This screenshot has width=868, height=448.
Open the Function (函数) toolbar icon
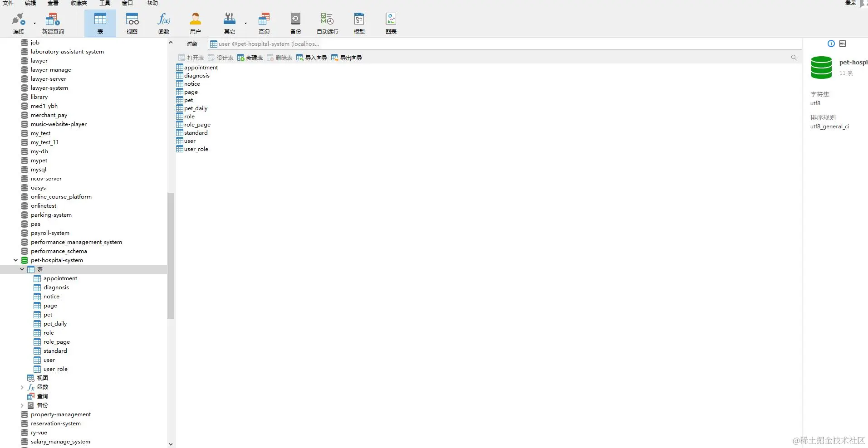164,24
